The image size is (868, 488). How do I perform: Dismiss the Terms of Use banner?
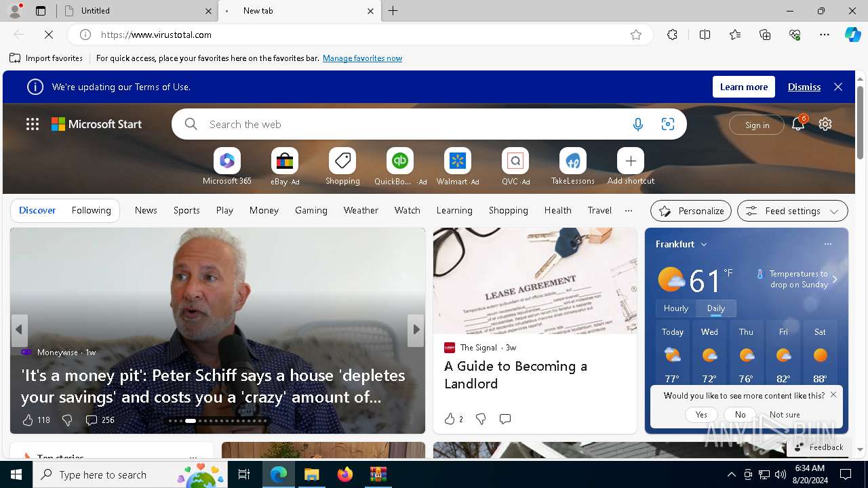(x=804, y=87)
